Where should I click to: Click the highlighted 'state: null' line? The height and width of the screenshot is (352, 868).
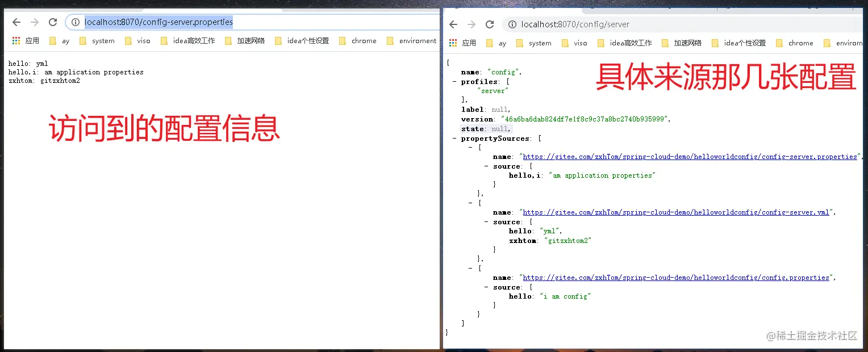486,129
